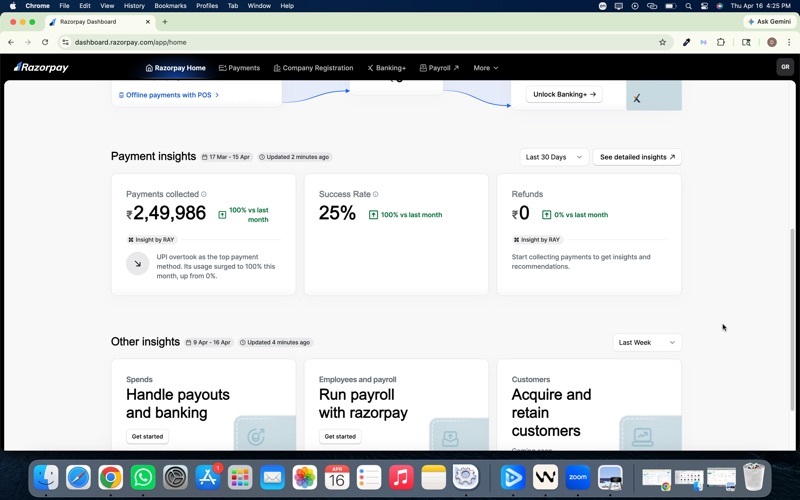The image size is (800, 500).
Task: Open the Razorpay Home tab
Action: point(176,68)
